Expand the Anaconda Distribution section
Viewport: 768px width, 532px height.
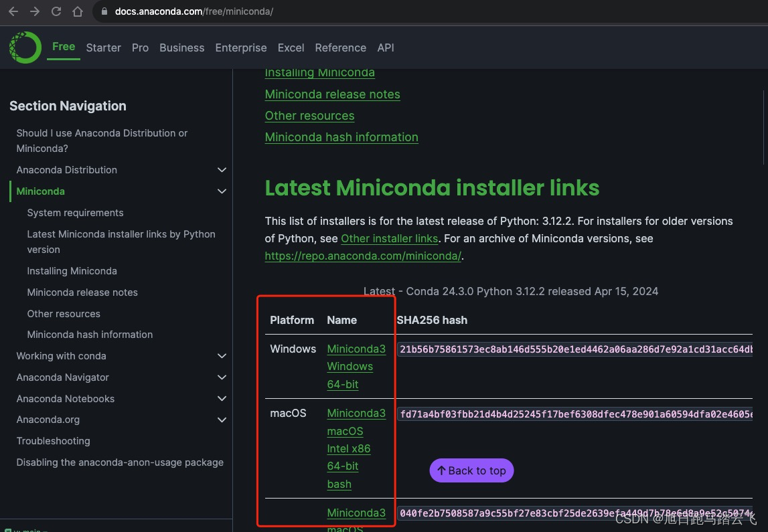[x=222, y=170]
